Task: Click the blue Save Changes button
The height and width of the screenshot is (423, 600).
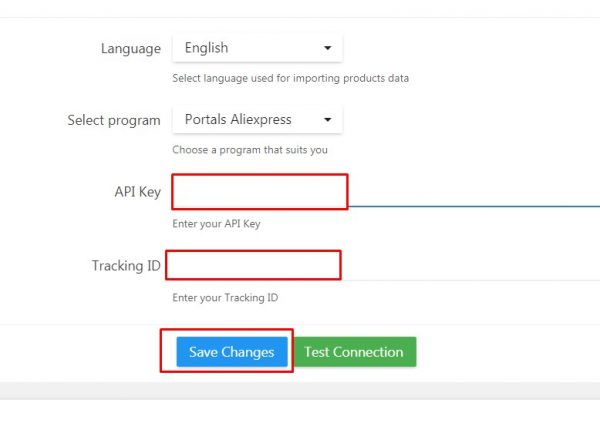Action: pyautogui.click(x=232, y=352)
